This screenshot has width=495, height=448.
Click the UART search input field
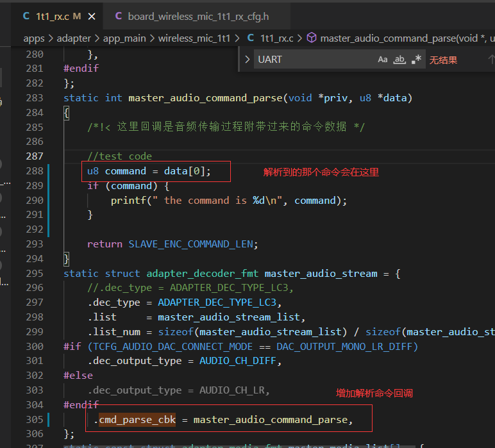pyautogui.click(x=315, y=60)
